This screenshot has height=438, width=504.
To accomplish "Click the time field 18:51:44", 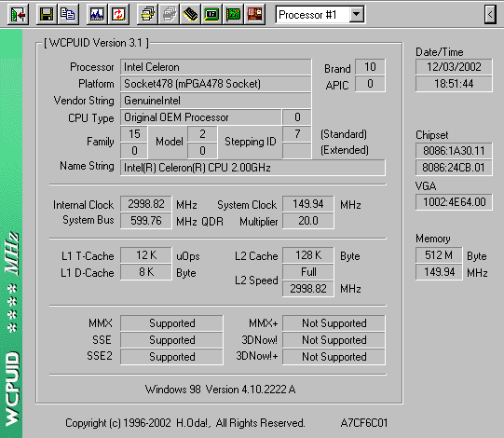I will [454, 84].
